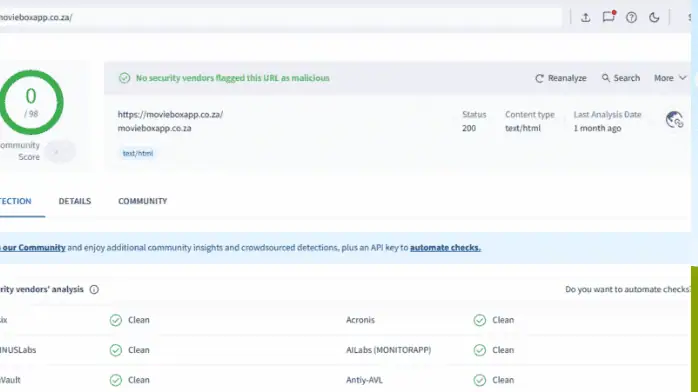This screenshot has width=698, height=392.
Task: Click the globe link icon
Action: coord(674,120)
